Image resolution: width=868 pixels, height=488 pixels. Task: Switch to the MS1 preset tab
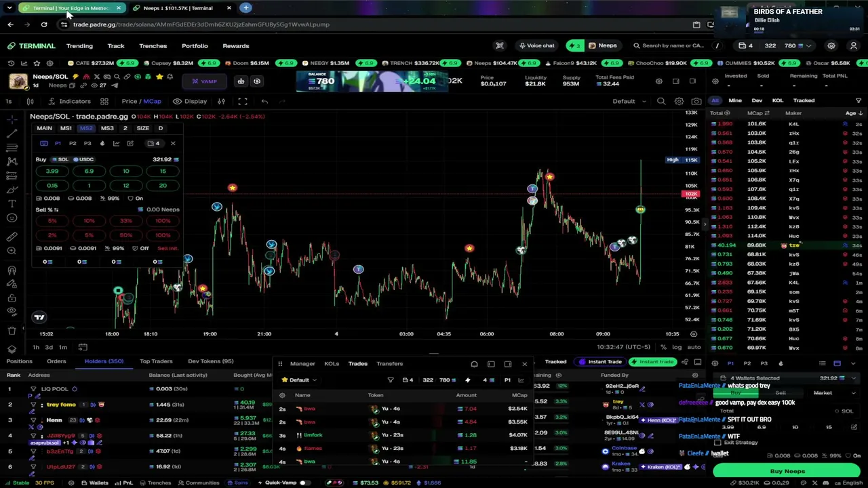point(66,128)
